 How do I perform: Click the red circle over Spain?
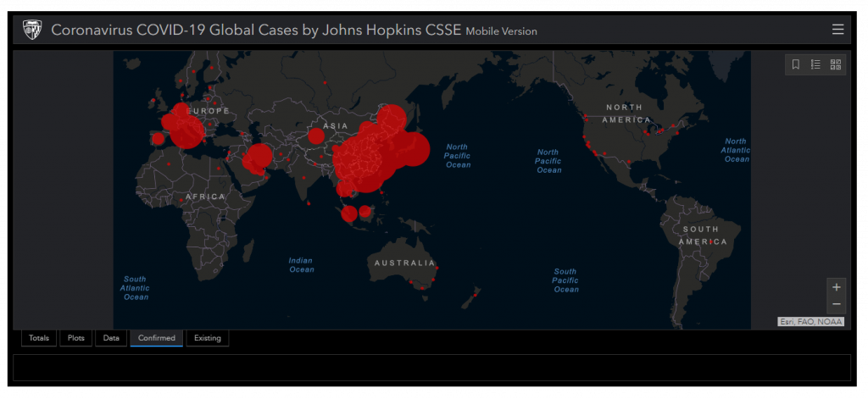159,139
